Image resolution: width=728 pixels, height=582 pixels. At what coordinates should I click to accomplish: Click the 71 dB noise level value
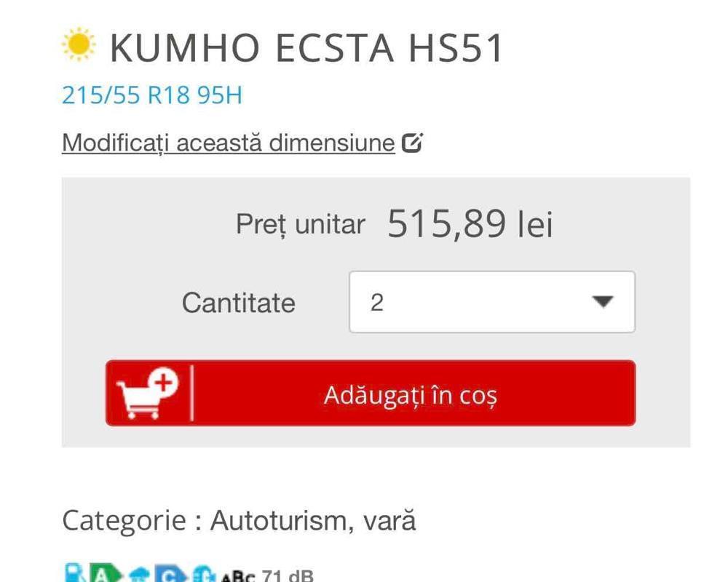coord(288,576)
